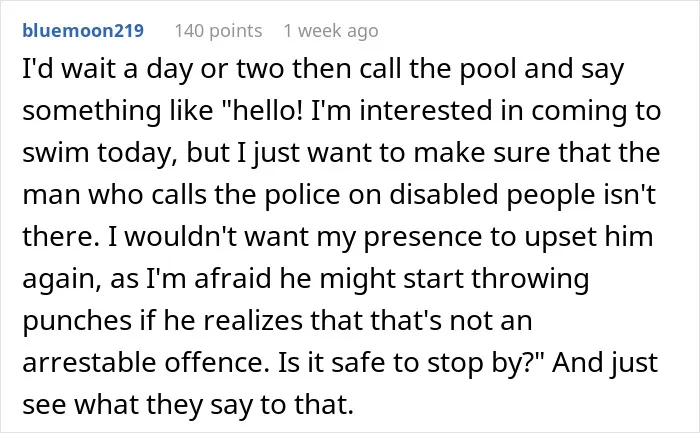Click the words "disabled people"

point(490,195)
